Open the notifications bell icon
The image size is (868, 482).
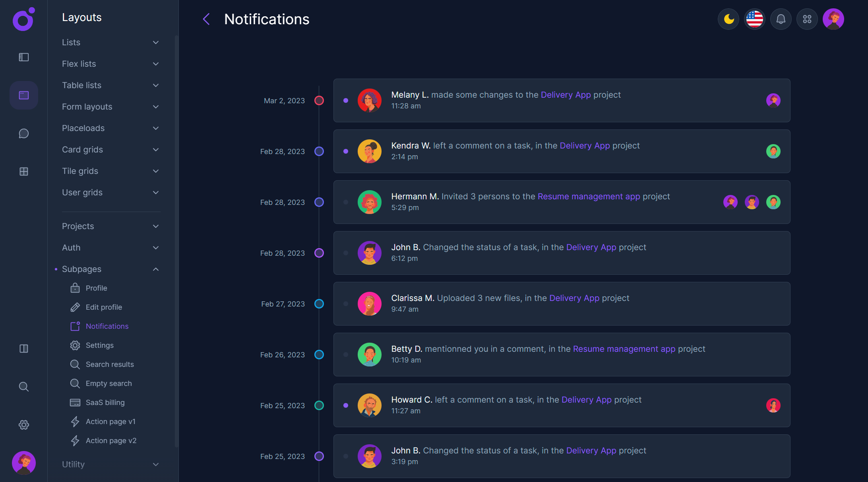pos(781,19)
